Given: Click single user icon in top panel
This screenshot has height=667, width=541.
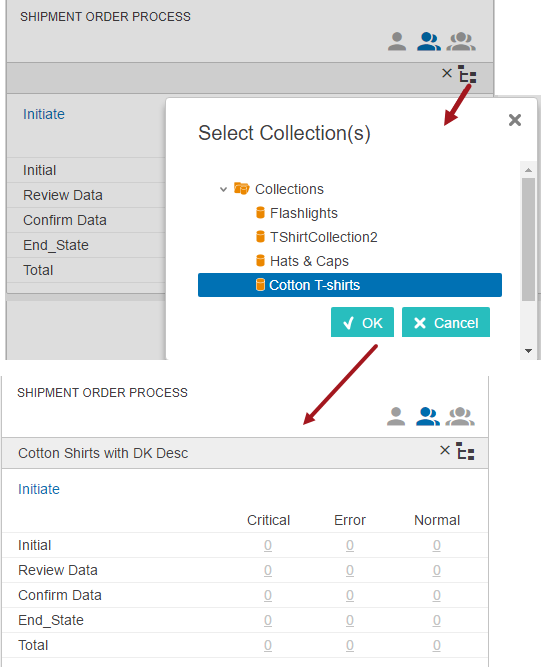Looking at the screenshot, I should (397, 42).
